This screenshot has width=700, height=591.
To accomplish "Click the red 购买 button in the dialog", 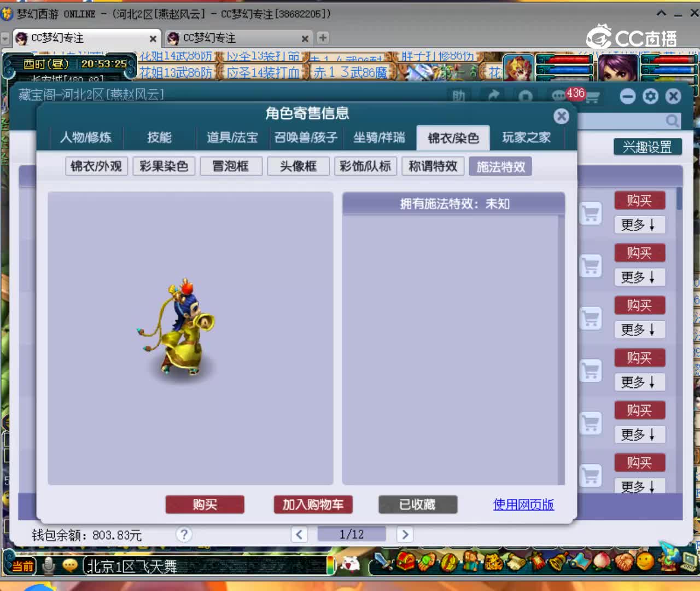I will [x=205, y=505].
